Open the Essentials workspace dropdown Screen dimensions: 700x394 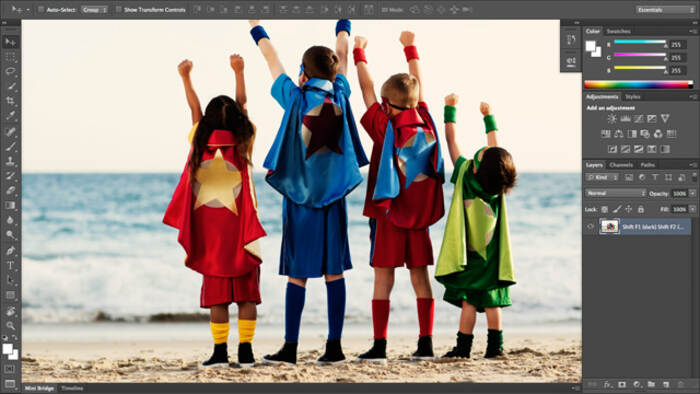pos(665,10)
